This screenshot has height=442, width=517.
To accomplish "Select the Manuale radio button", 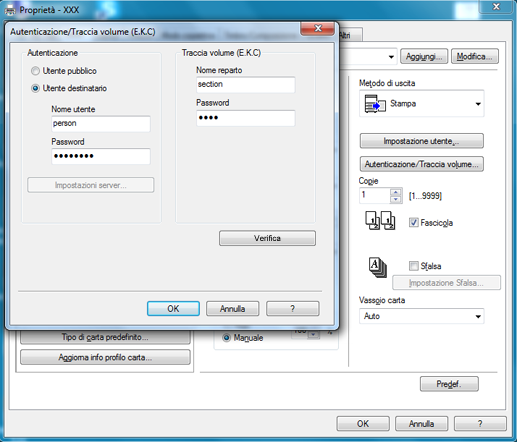I will pos(227,338).
